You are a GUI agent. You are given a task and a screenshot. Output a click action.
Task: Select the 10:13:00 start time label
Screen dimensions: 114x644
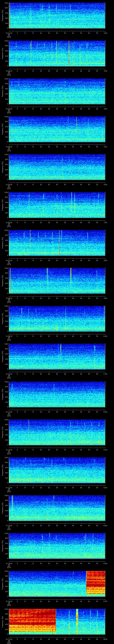[x=9, y=487]
